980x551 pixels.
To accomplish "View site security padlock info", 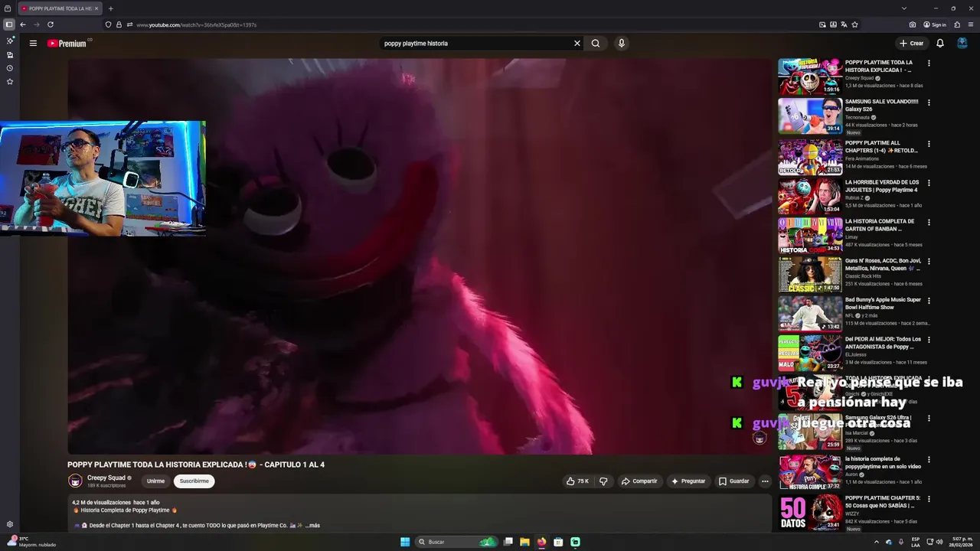I will coord(119,24).
